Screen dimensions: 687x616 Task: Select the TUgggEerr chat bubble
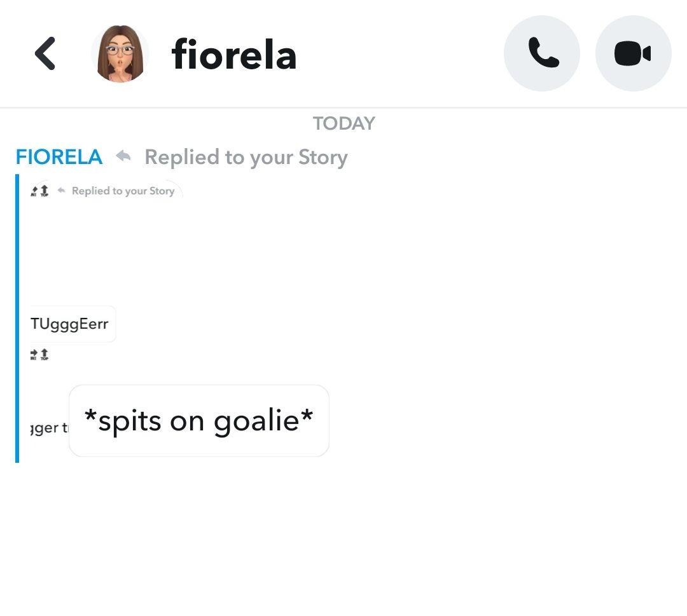[x=71, y=324]
